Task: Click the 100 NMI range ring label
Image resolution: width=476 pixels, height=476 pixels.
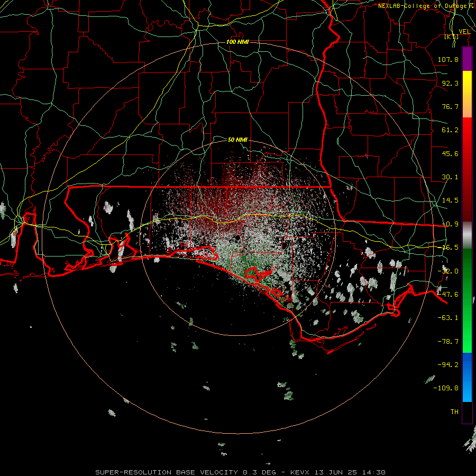Action: click(x=237, y=42)
